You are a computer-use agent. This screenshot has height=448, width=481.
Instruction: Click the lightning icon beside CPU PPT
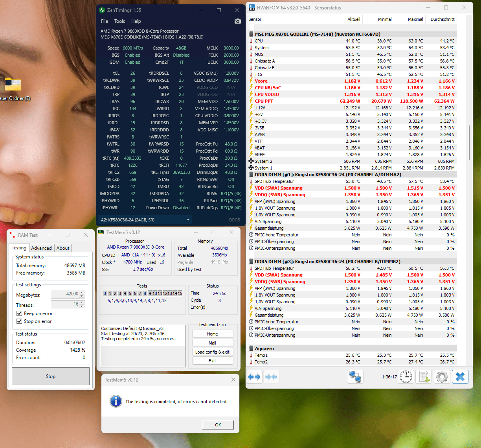pos(251,101)
